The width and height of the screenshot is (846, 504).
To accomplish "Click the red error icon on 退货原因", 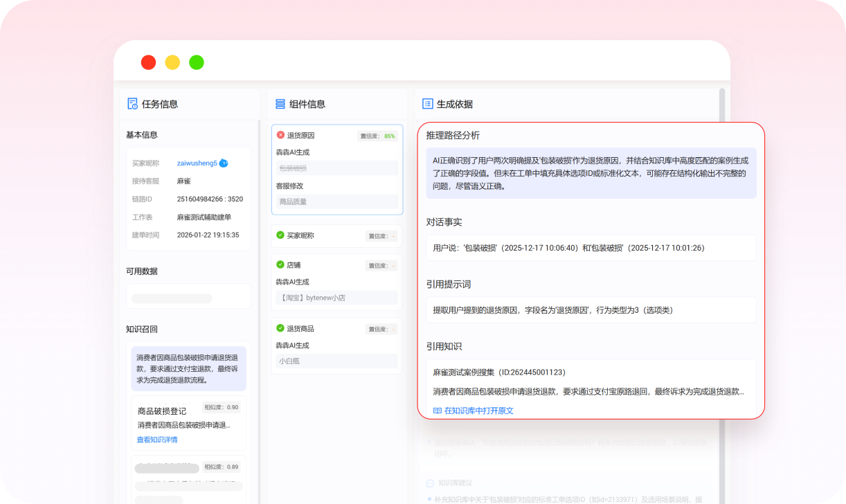I will (280, 135).
